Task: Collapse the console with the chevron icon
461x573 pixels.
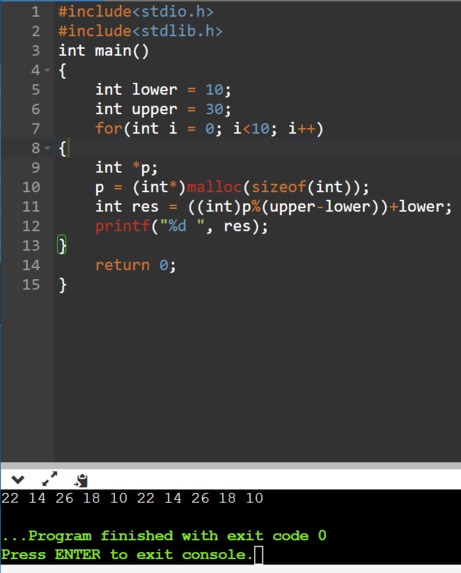Action: point(18,479)
